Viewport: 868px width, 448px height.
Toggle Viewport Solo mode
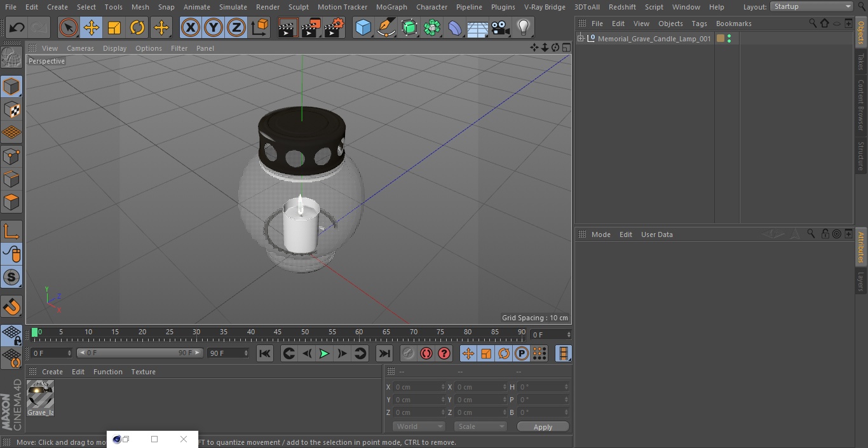tap(11, 277)
